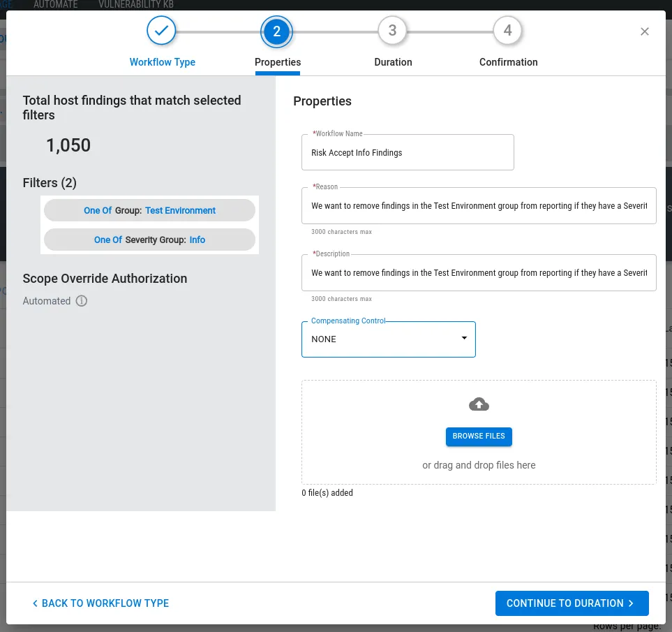Click the 'or drag and drop files here' text
This screenshot has width=672, height=632.
tap(479, 465)
